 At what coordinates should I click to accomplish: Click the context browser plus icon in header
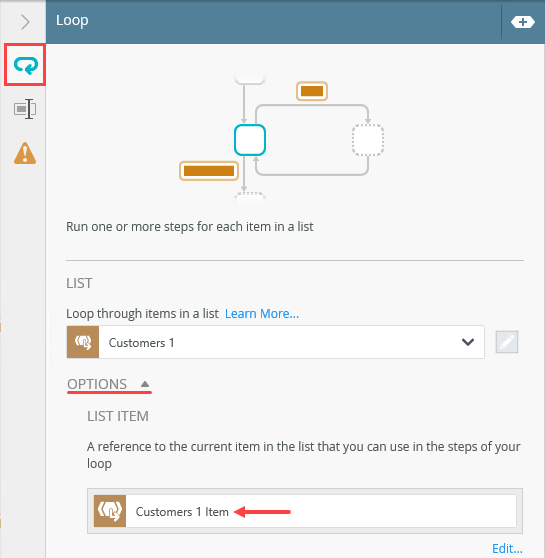[x=522, y=22]
